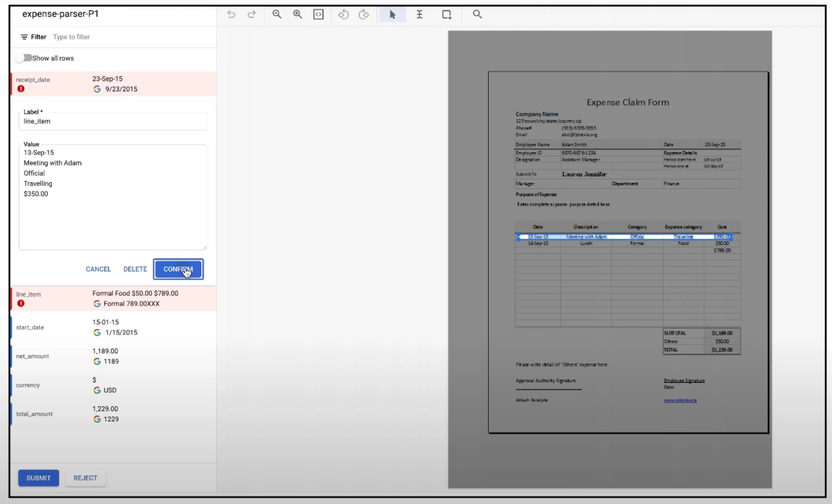This screenshot has width=832, height=504.
Task: Rotate document counterclockwise
Action: coord(343,14)
